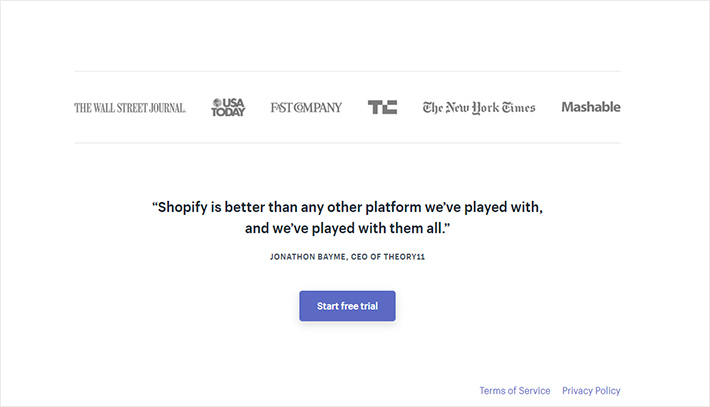Image resolution: width=710 pixels, height=407 pixels.
Task: Click the TechCrunch TC logo
Action: tap(382, 107)
